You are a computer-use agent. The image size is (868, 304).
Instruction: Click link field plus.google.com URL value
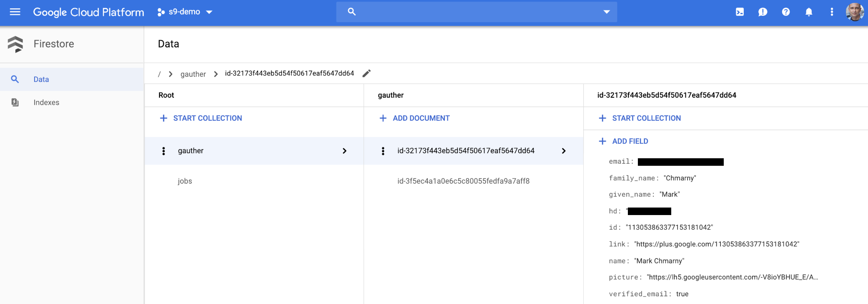tap(717, 244)
